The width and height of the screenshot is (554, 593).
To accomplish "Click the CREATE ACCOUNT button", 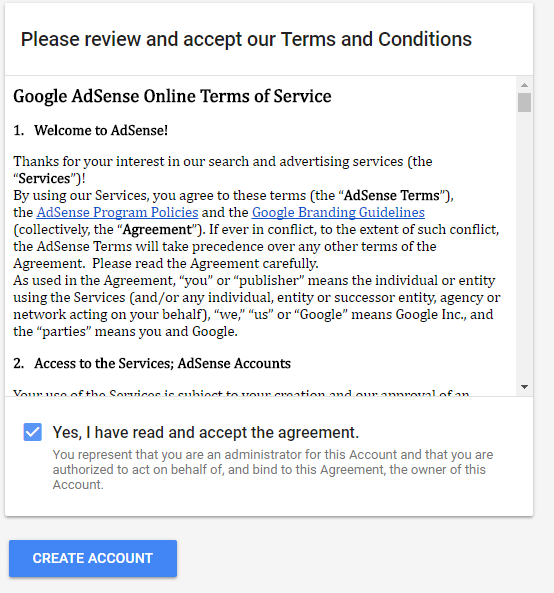I will (x=93, y=558).
